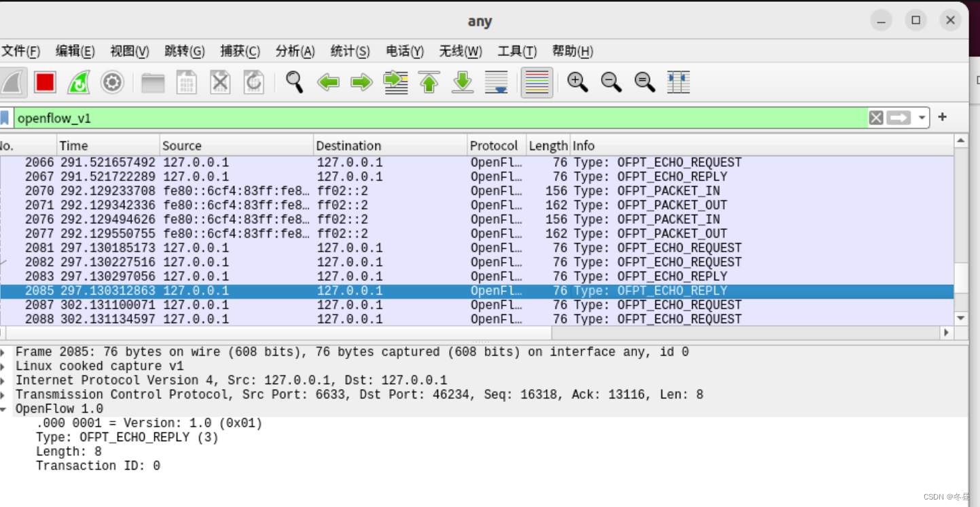Expand Transmission Control Protocol row

3,395
